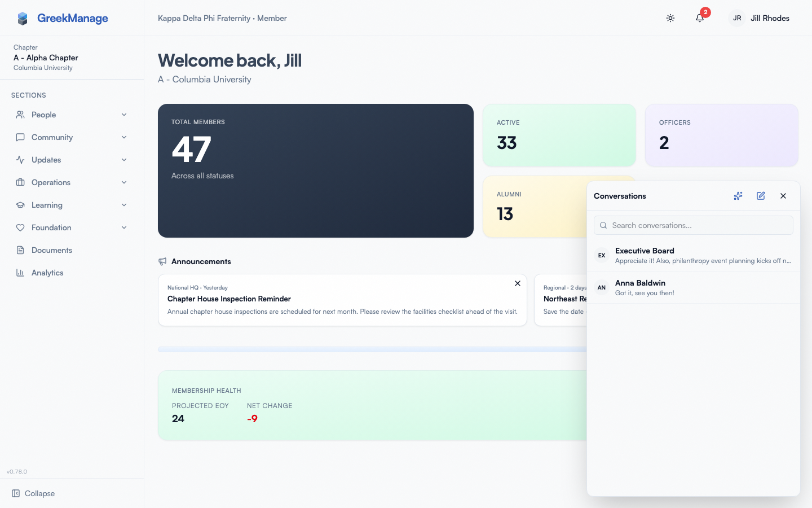Screen dimensions: 812x508
Task: Expand the Foundation section chevron
Action: (x=124, y=227)
